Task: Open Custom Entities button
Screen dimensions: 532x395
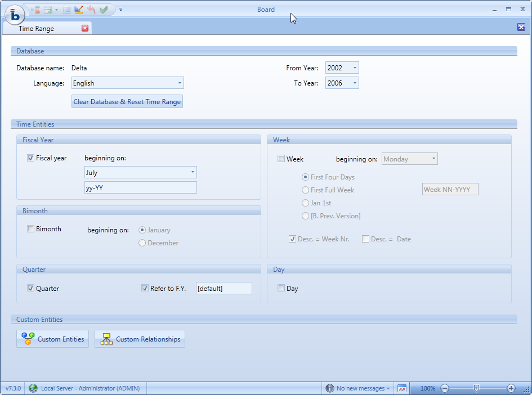Action: tap(52, 339)
